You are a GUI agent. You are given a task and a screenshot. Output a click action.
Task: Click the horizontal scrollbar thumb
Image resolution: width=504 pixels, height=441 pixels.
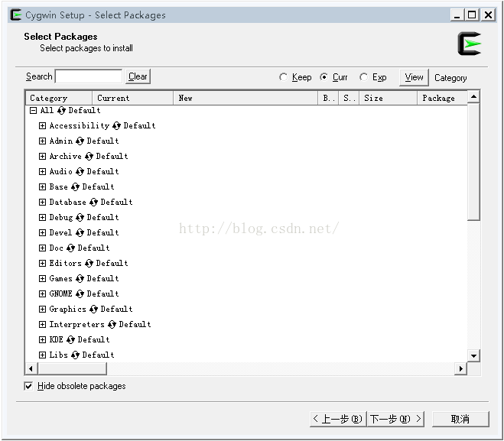click(72, 368)
